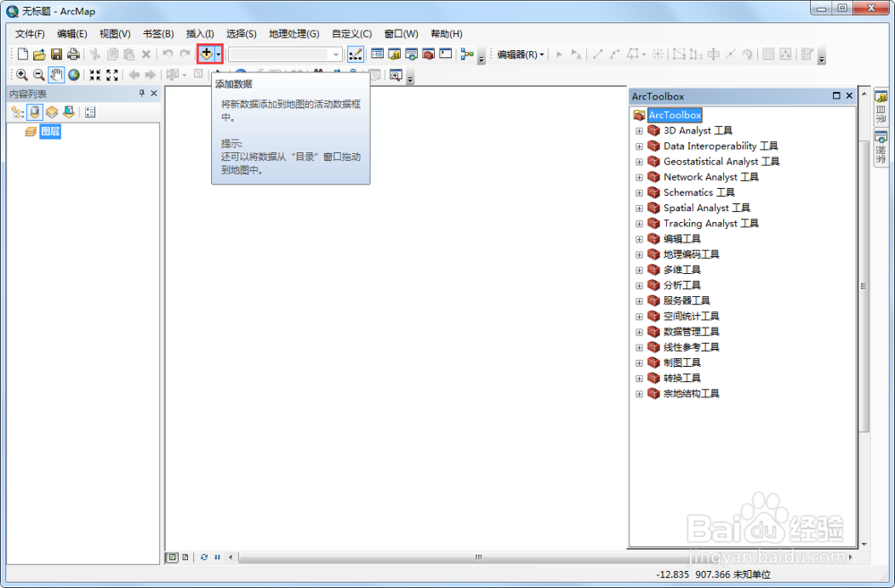Open the 目录 side tab

(x=881, y=107)
